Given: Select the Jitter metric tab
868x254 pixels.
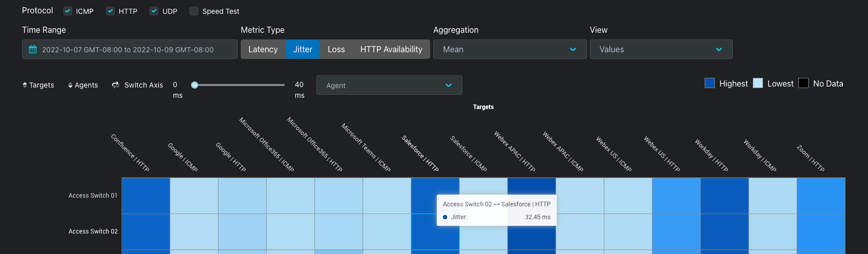Looking at the screenshot, I should click(x=303, y=49).
